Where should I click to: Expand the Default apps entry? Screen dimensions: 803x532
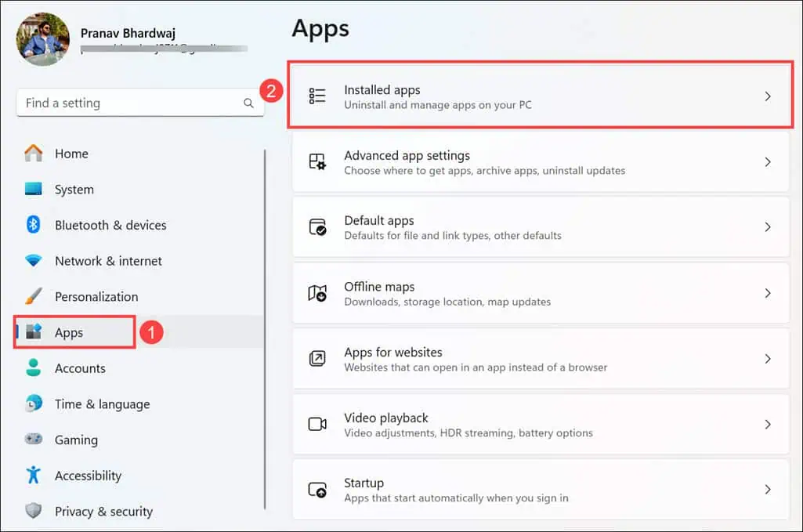pos(768,227)
